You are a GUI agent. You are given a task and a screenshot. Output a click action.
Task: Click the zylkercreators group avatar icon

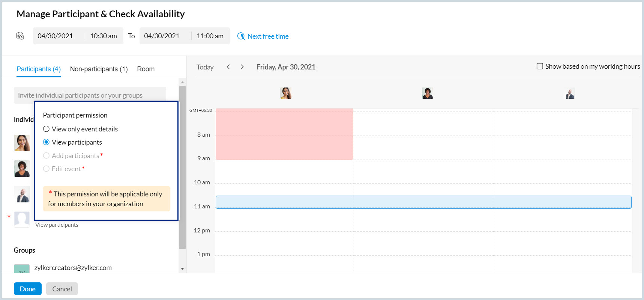tap(22, 269)
